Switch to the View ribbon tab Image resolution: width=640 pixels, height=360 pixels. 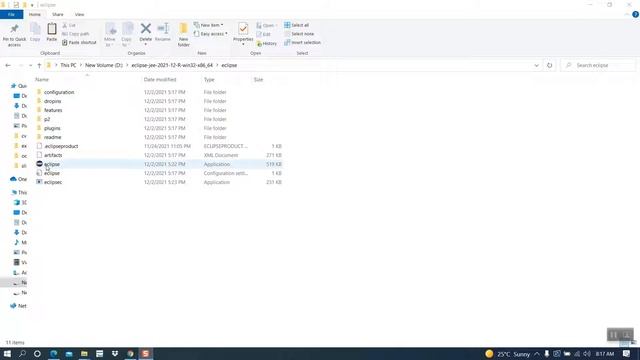tap(79, 15)
